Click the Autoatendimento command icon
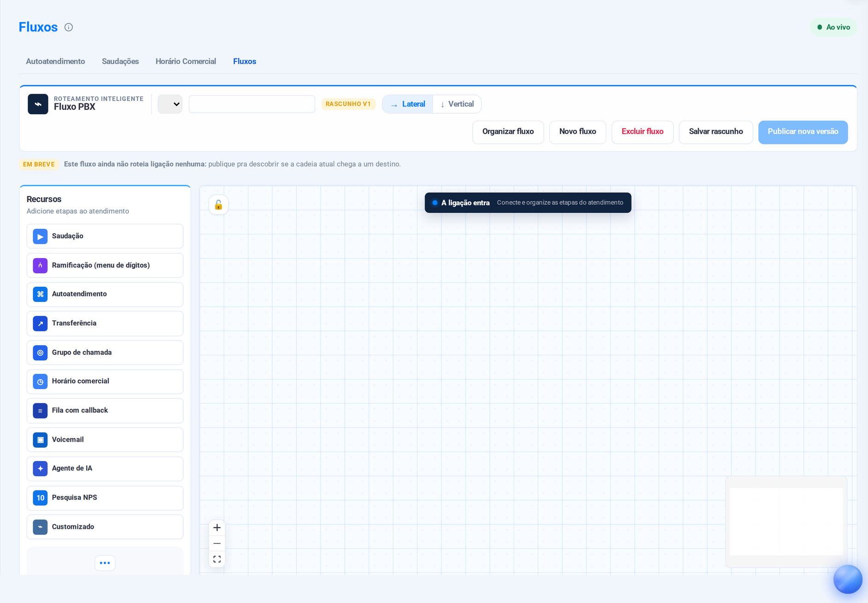Image resolution: width=868 pixels, height=603 pixels. click(40, 294)
